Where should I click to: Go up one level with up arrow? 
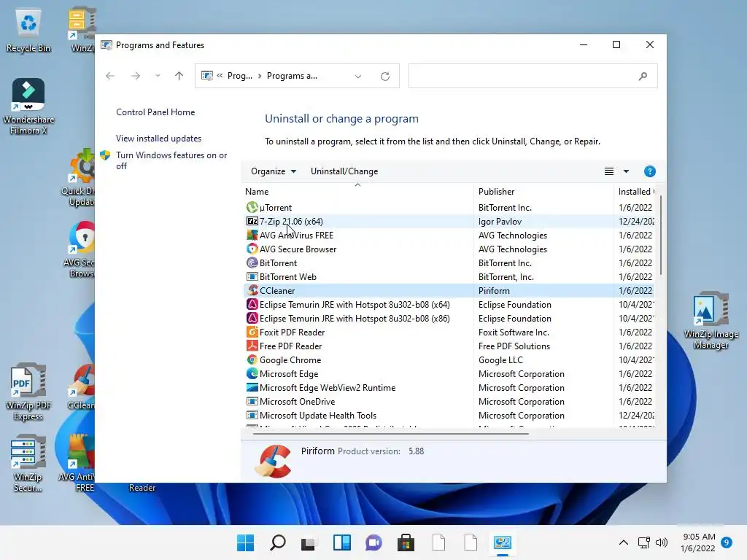pos(179,76)
